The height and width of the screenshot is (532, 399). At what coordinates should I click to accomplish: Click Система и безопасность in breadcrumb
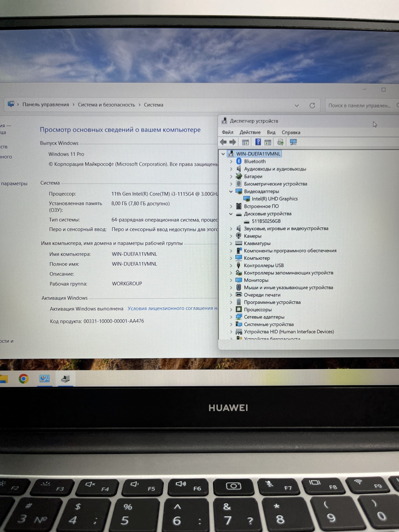106,105
